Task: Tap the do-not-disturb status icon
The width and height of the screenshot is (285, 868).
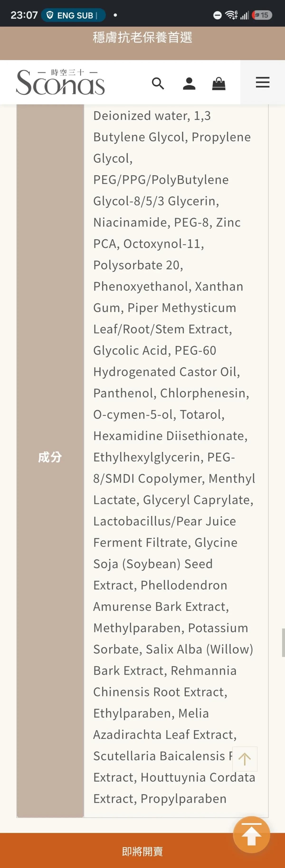Action: pos(218,15)
